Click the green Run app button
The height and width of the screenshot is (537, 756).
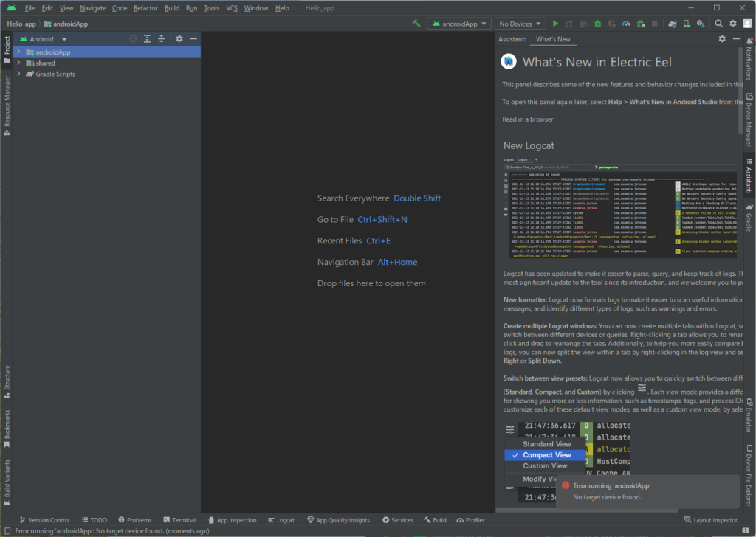click(556, 24)
